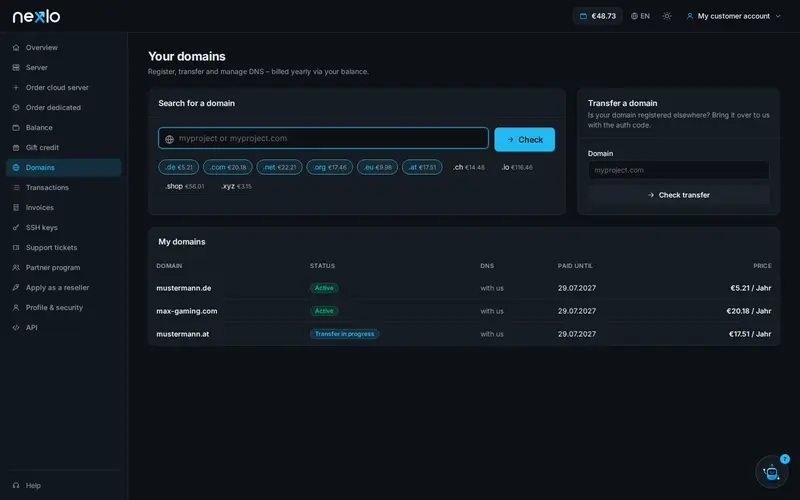
Task: Toggle light theme with the sun icon
Action: [667, 16]
